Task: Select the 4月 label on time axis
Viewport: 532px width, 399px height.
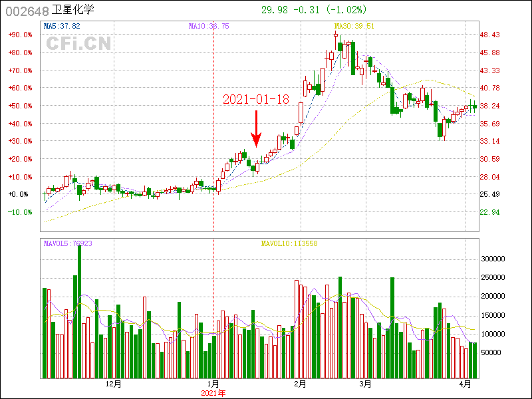Action: tap(465, 384)
